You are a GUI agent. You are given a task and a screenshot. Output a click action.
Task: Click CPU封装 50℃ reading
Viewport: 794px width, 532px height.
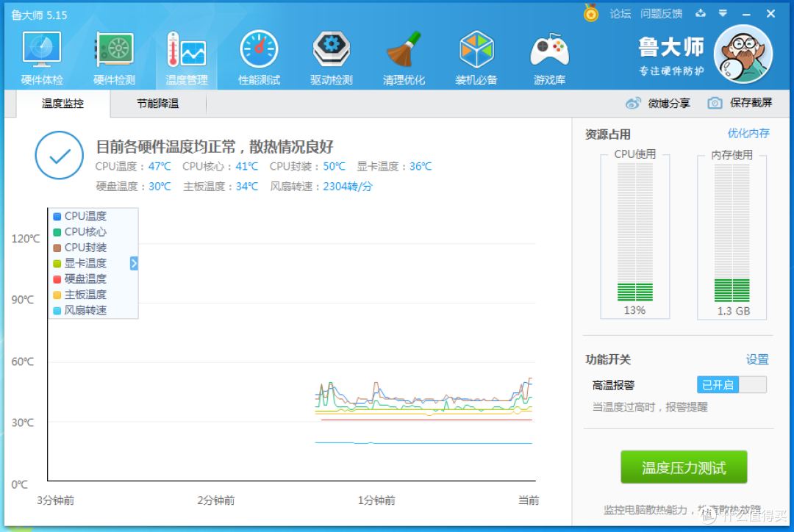click(307, 166)
